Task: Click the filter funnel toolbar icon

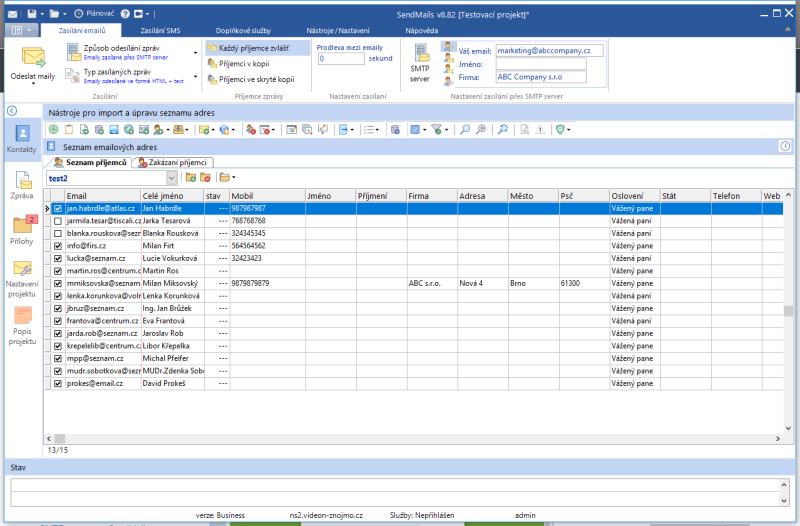Action: 437,130
